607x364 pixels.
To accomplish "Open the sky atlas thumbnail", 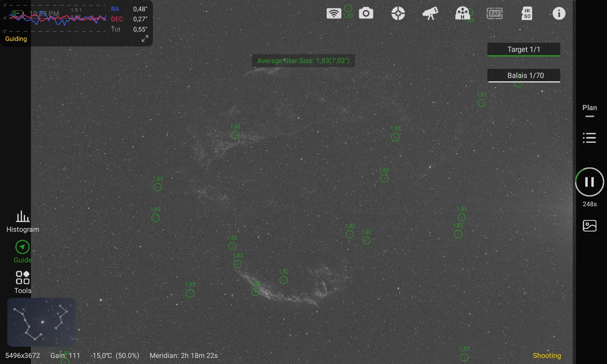I will 41,322.
